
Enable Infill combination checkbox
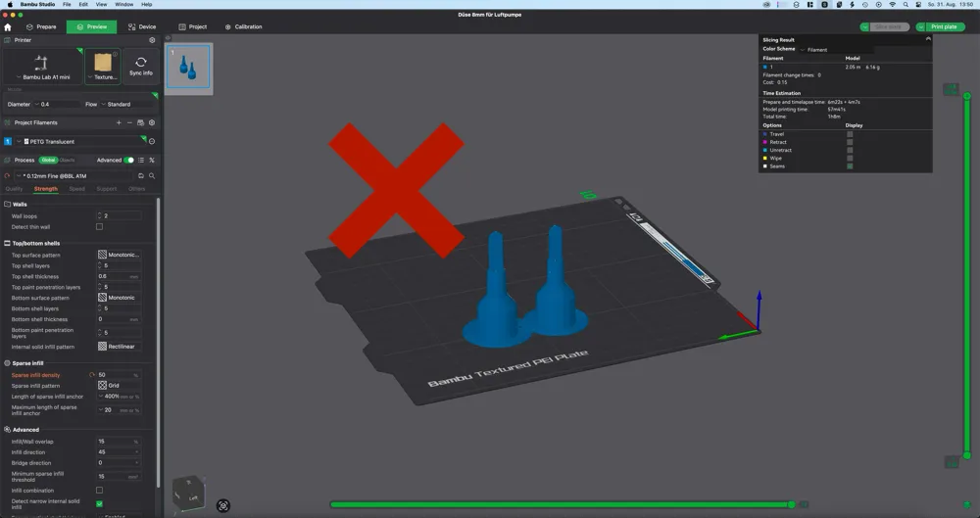point(99,491)
